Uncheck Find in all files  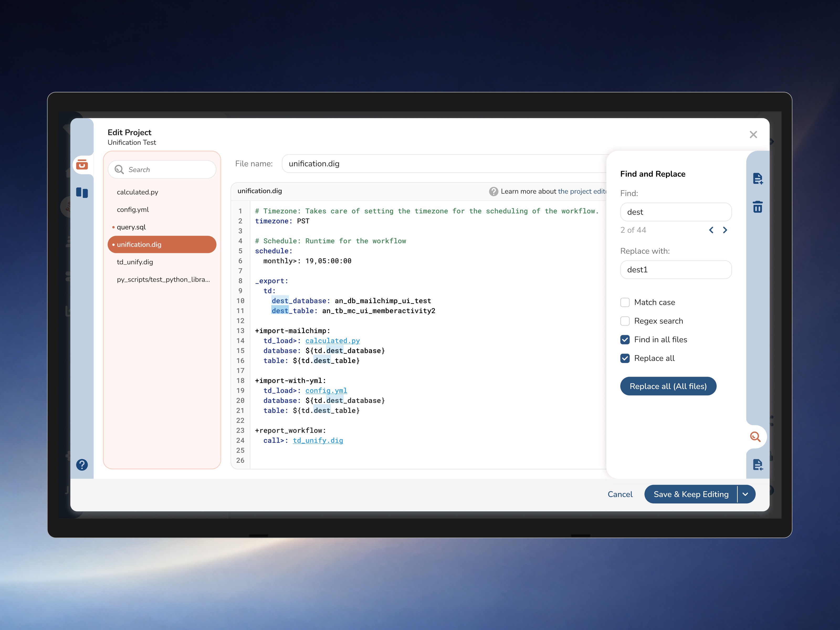pos(625,339)
